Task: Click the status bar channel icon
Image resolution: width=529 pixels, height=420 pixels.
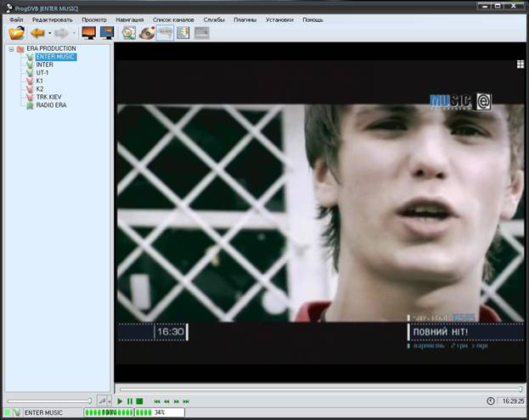Action: [x=17, y=412]
